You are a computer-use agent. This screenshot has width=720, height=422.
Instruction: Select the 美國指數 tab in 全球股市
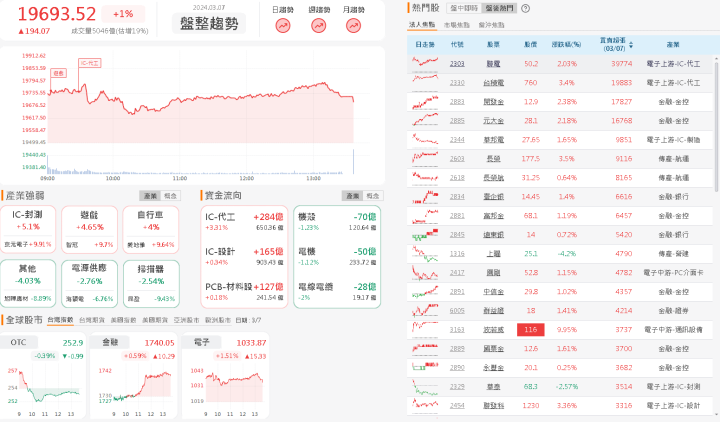coord(124,320)
